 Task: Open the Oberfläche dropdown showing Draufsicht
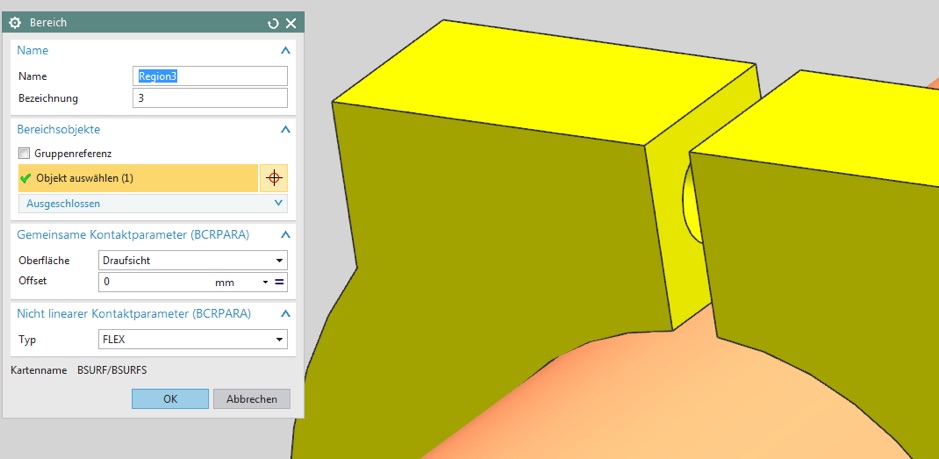pos(192,261)
